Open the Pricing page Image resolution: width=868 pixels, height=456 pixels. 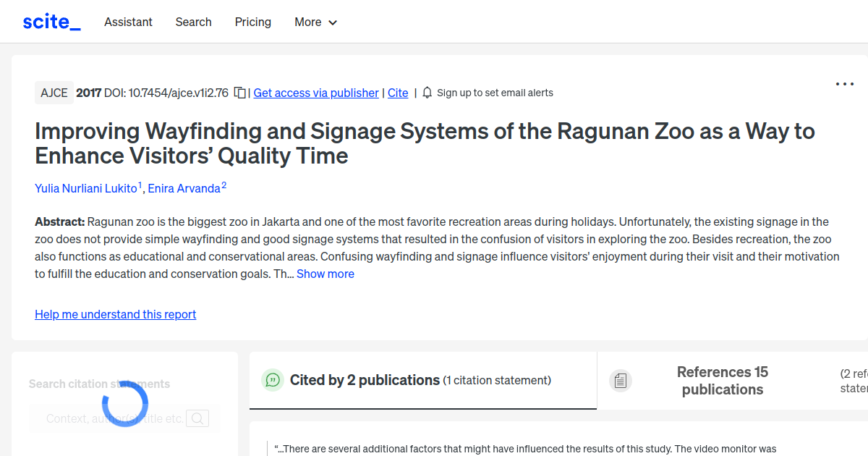(x=252, y=22)
